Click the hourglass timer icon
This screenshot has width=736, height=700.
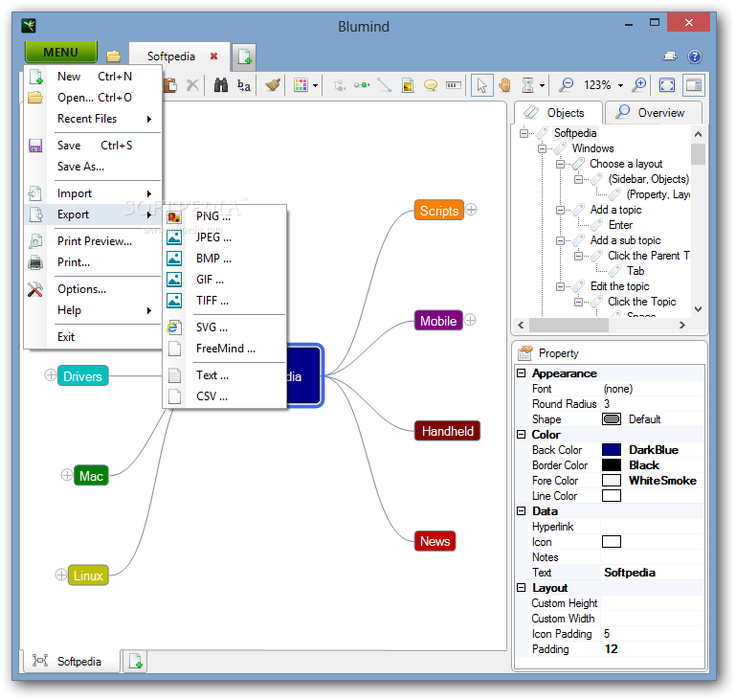(x=527, y=85)
